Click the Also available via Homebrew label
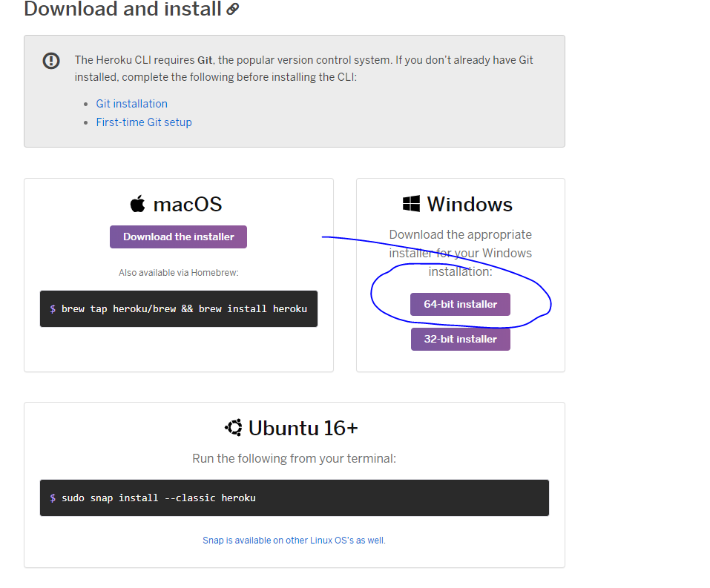This screenshot has height=588, width=710. [178, 272]
